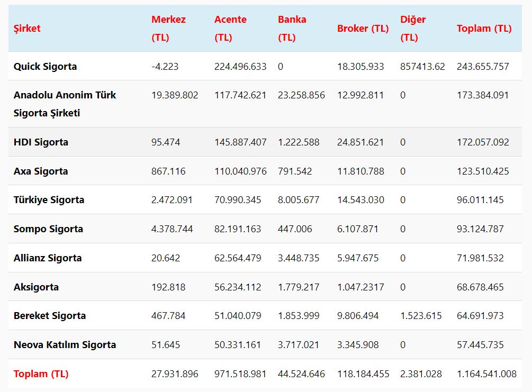The width and height of the screenshot is (532, 392).
Task: Click the Merkez (TL) column header
Action: (168, 29)
